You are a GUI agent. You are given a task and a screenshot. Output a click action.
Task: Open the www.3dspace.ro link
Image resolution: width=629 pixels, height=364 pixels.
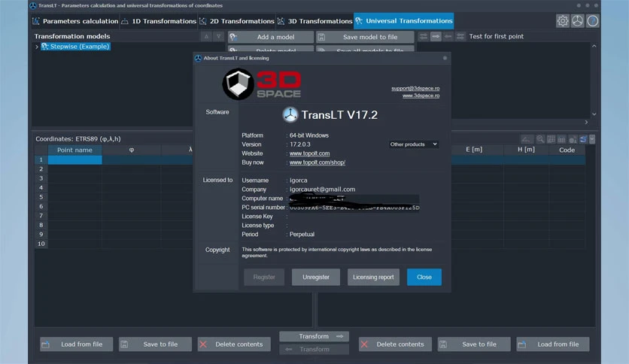tap(421, 96)
